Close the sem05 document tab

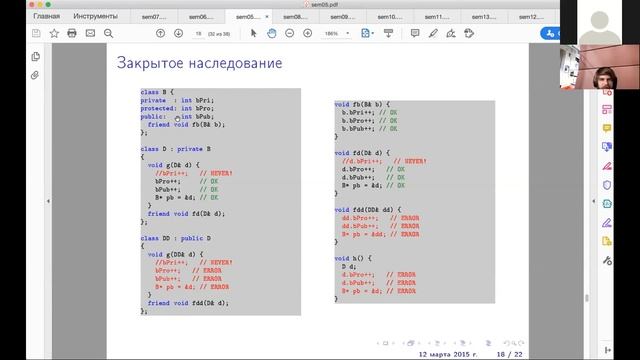tap(267, 17)
